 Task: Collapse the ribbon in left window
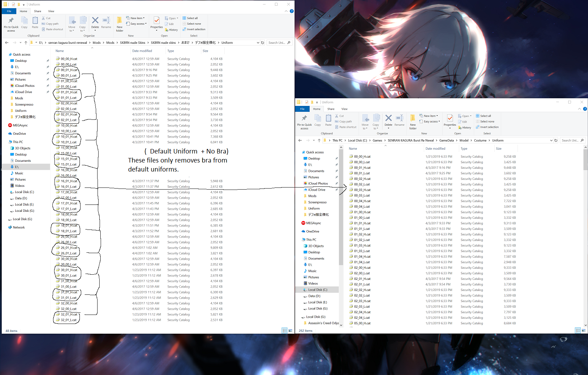pyautogui.click(x=286, y=11)
